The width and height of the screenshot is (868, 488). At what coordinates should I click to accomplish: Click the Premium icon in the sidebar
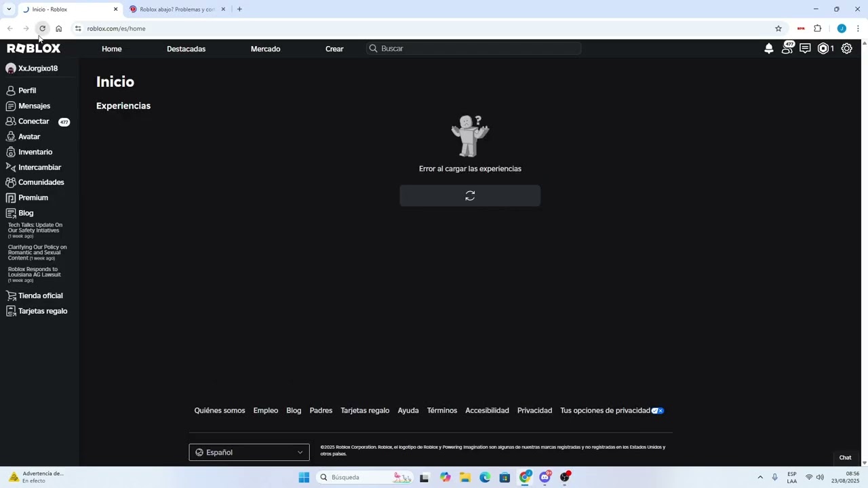coord(11,198)
